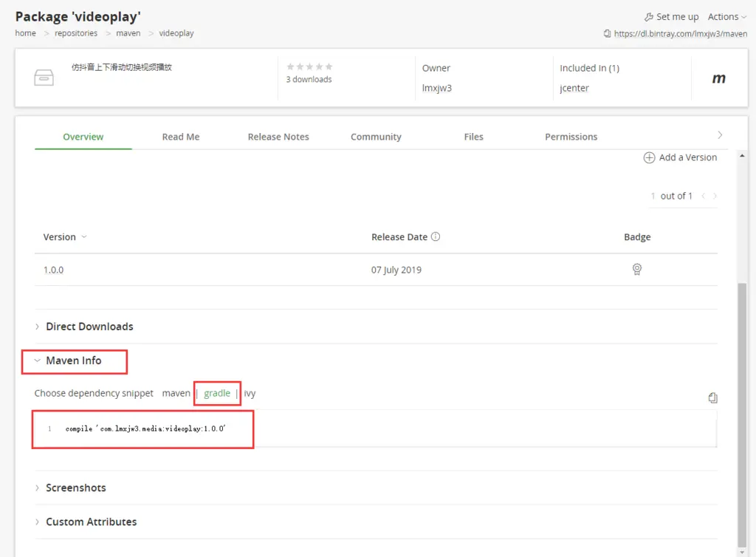Viewport: 756px width, 557px height.
Task: Select the maven dependency snippet
Action: click(x=176, y=394)
